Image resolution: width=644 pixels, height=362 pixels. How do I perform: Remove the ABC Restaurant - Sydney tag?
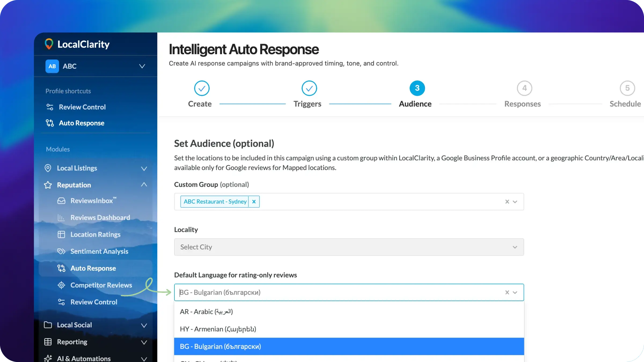[x=254, y=202]
